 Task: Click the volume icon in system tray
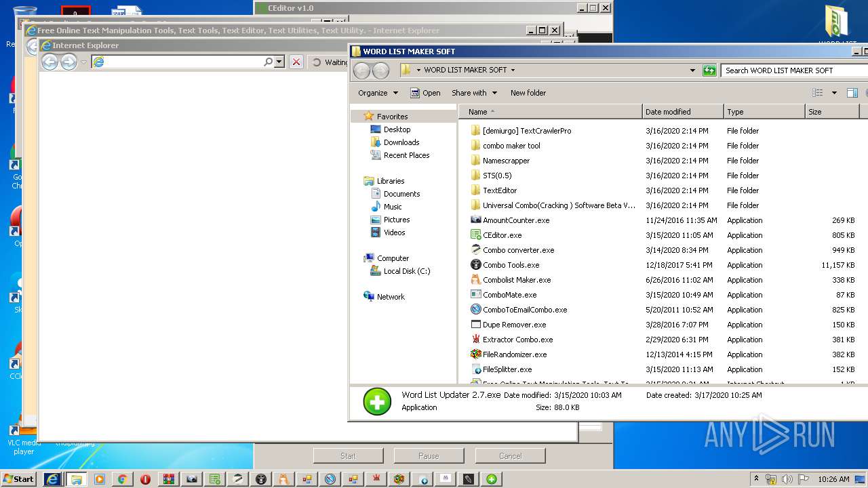786,479
